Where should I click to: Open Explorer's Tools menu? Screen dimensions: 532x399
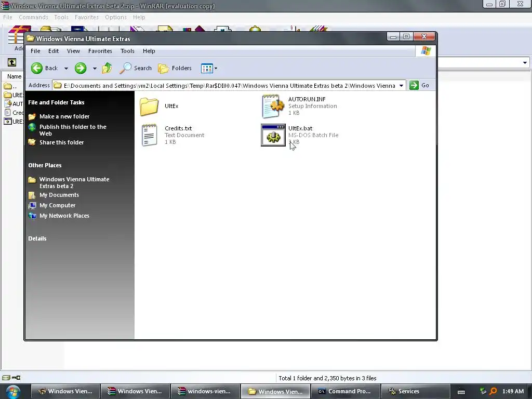[127, 51]
